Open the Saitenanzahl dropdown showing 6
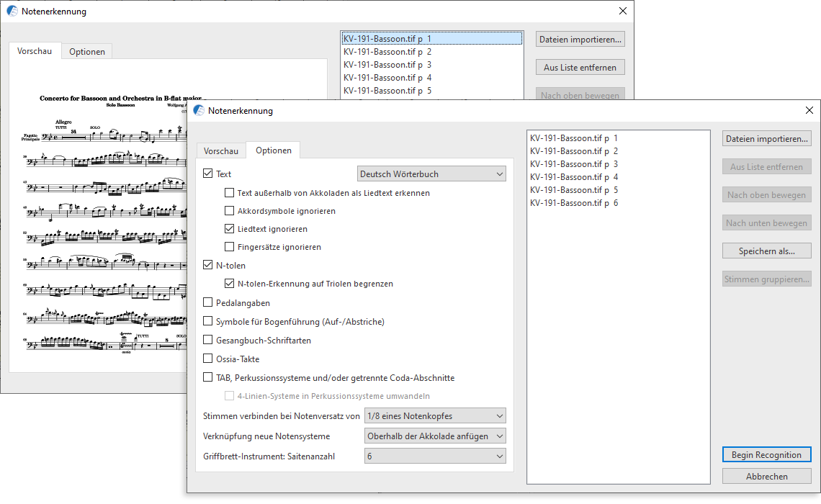Image resolution: width=821 pixels, height=504 pixels. pos(435,456)
